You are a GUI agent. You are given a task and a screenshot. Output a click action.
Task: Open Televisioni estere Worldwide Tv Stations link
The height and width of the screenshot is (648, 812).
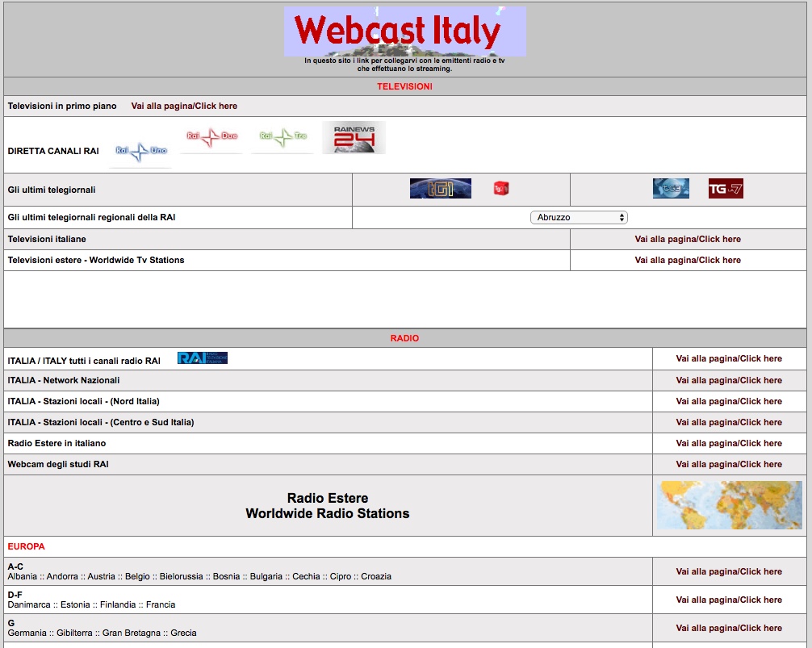click(x=688, y=260)
